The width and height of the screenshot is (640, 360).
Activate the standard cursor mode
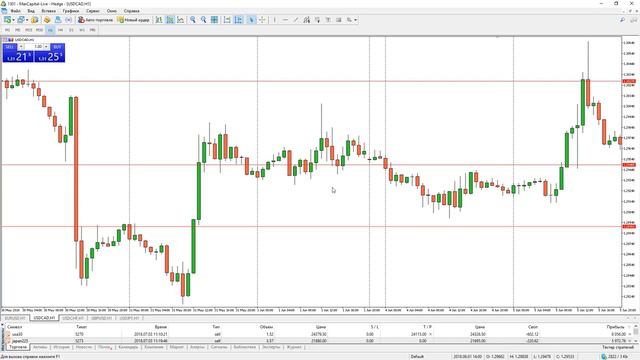(x=251, y=20)
